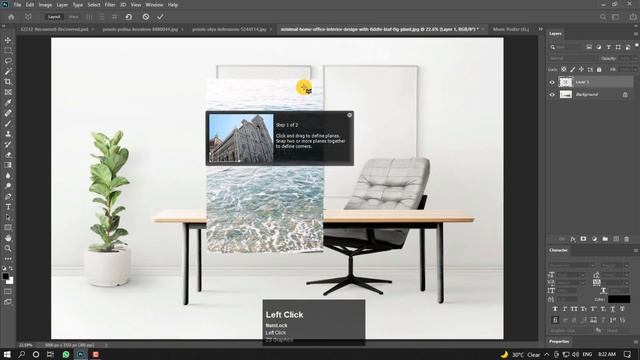
Task: Select the Blur tool
Action: (x=8, y=176)
